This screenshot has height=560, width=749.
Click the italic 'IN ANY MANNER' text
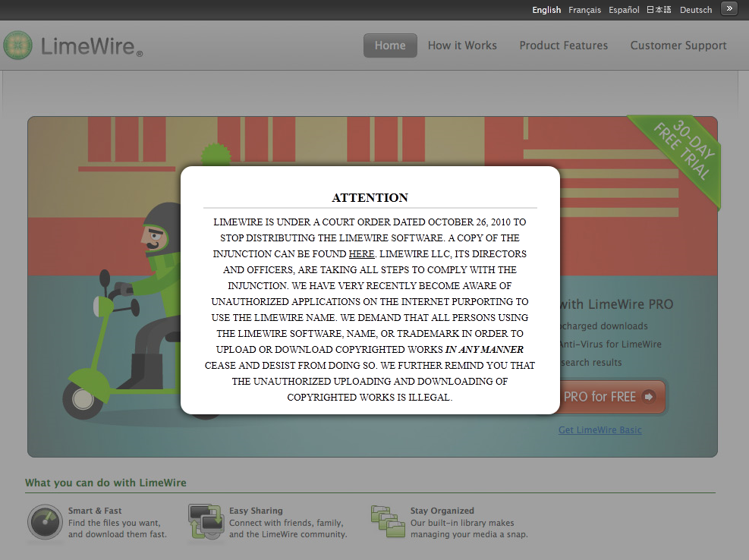pyautogui.click(x=484, y=349)
